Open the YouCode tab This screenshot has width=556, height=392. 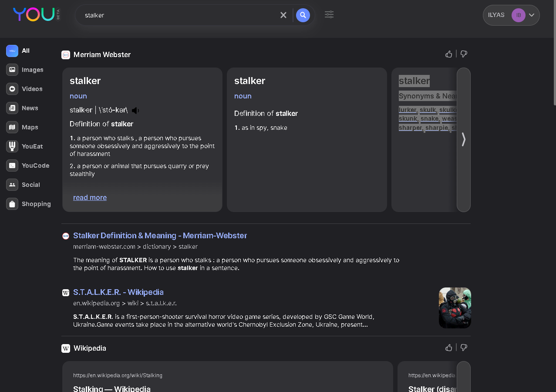pos(28,166)
